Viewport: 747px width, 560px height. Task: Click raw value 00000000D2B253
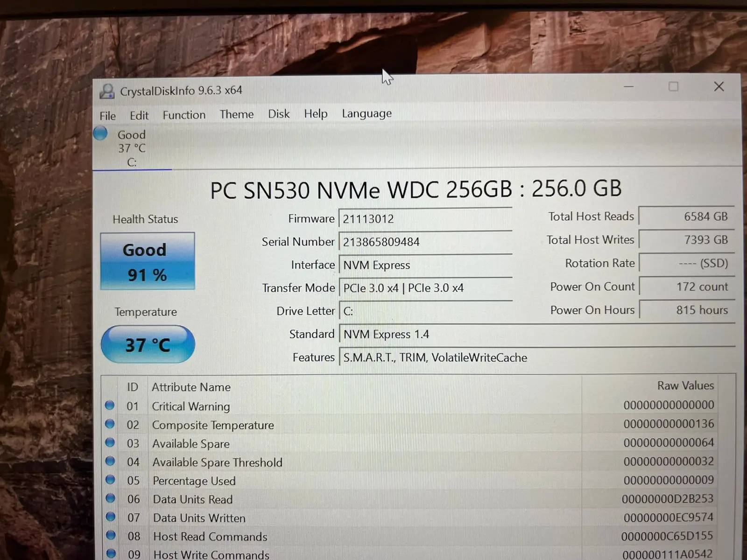click(668, 498)
